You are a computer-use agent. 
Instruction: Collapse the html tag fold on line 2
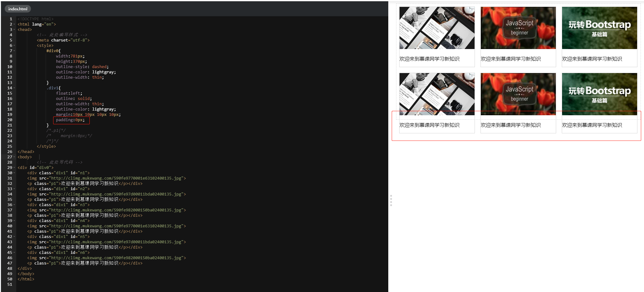pyautogui.click(x=14, y=24)
